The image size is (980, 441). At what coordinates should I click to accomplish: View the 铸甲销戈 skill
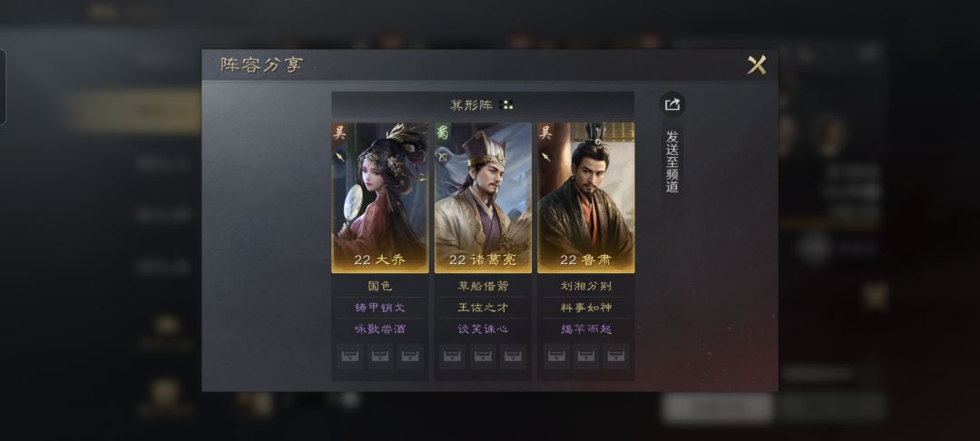coord(380,308)
